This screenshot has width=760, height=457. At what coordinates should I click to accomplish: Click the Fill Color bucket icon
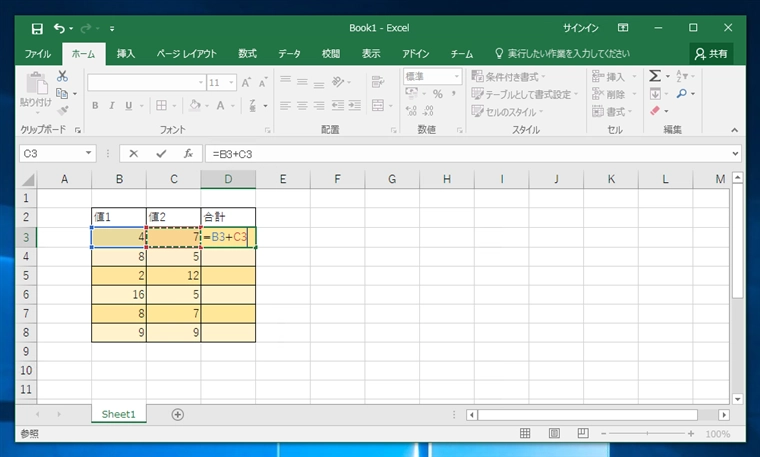(x=195, y=106)
